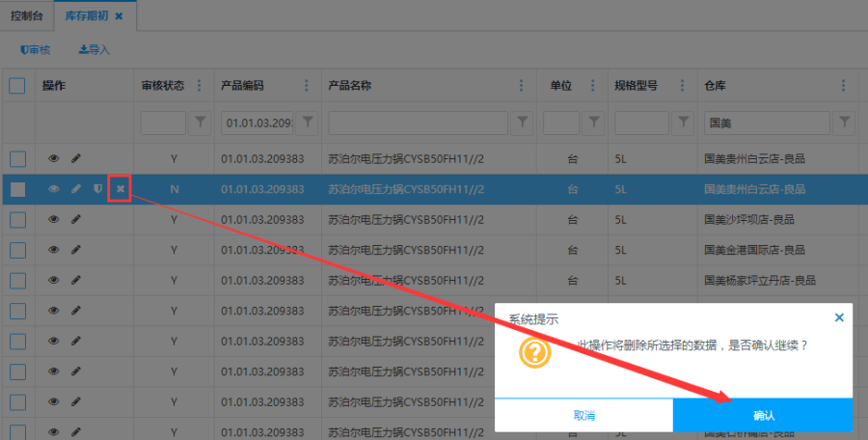
Task: Confirm deletion with the 确认 button
Action: tap(763, 415)
